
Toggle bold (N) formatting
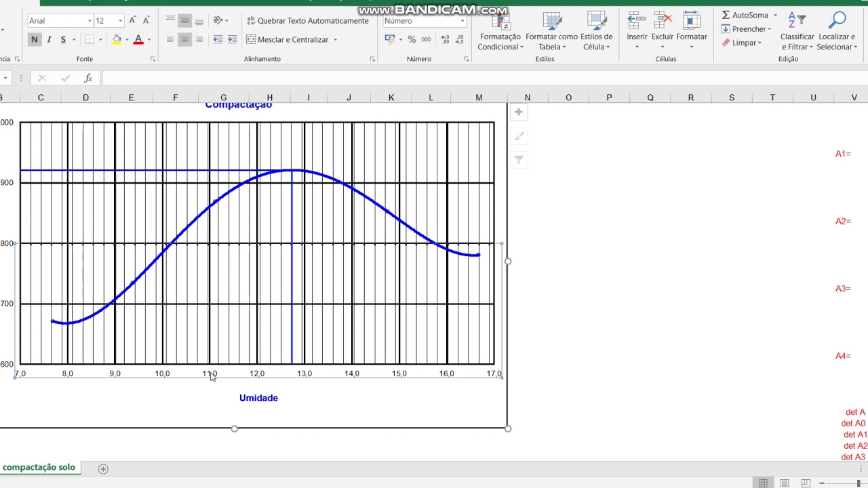tap(35, 40)
